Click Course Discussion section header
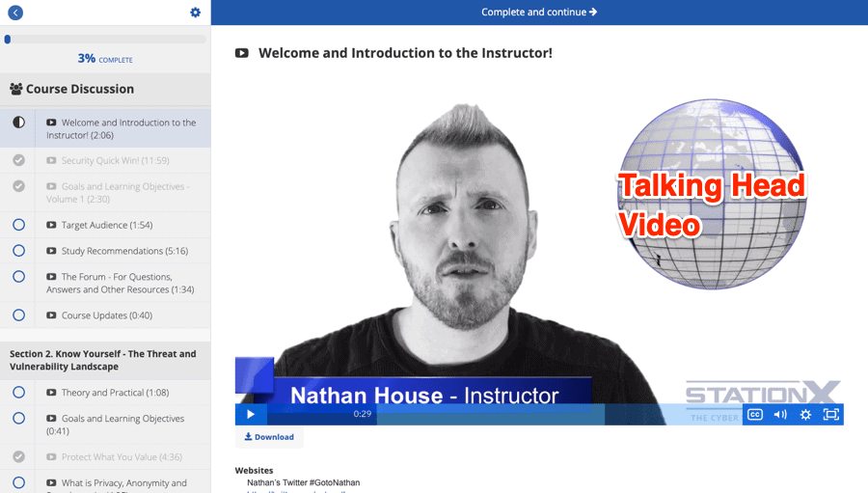 tap(105, 89)
